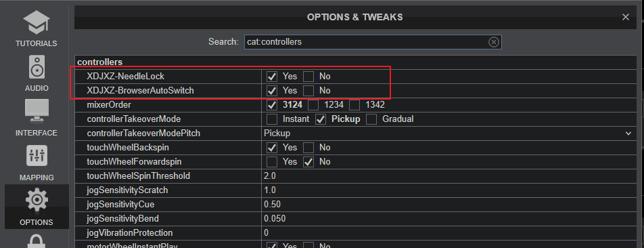644x248 pixels.
Task: Select the Options gear icon
Action: pos(37,200)
